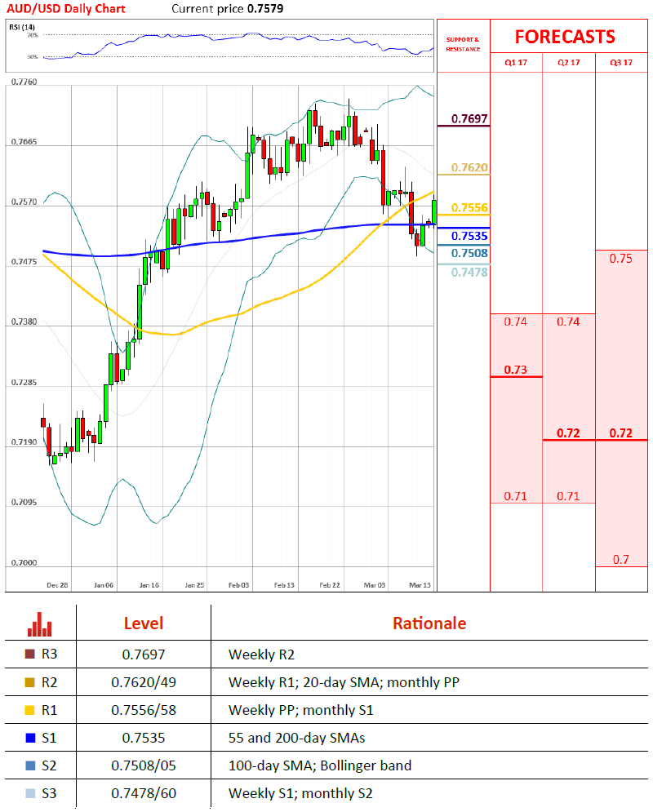Select the 0.7620 resistance level label
This screenshot has height=812, width=653.
(x=469, y=167)
